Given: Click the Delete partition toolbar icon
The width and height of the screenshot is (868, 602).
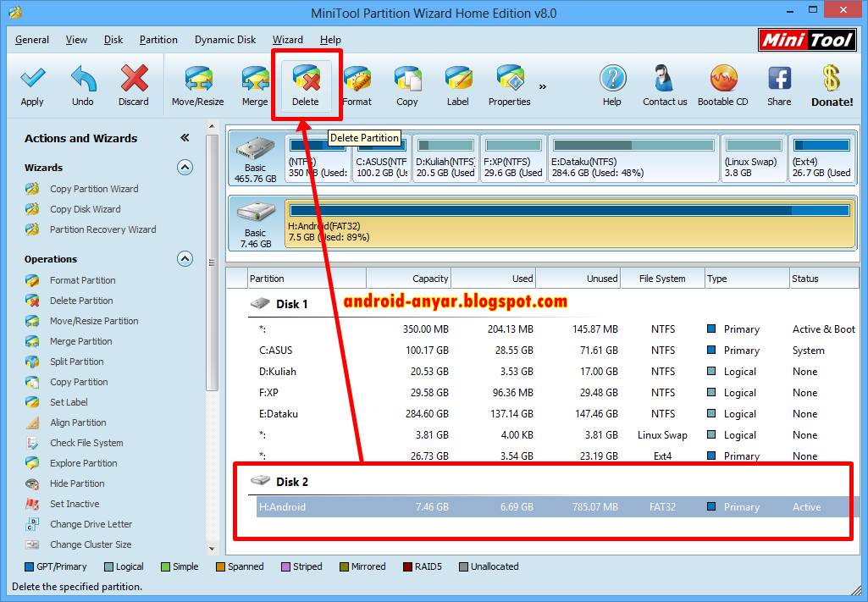Looking at the screenshot, I should click(x=306, y=78).
